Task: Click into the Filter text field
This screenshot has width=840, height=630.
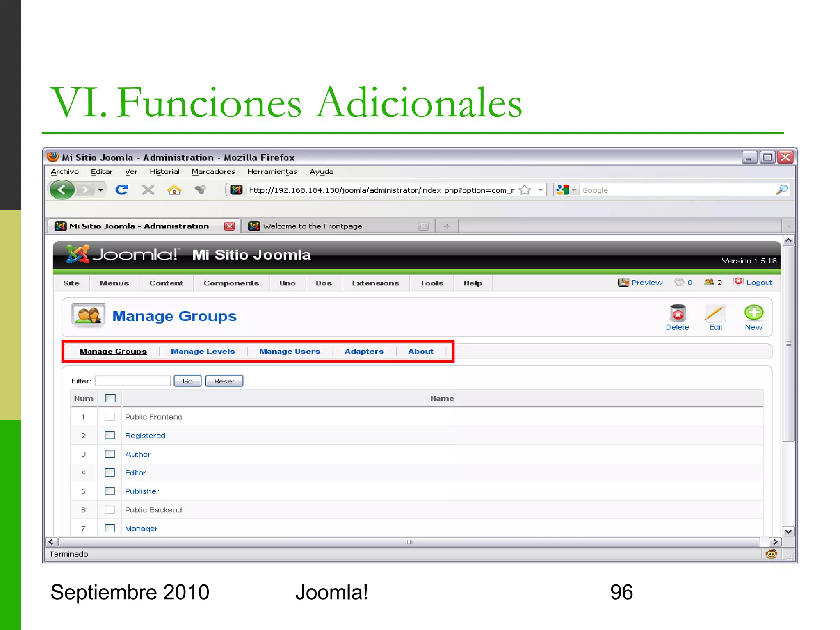Action: (x=132, y=381)
